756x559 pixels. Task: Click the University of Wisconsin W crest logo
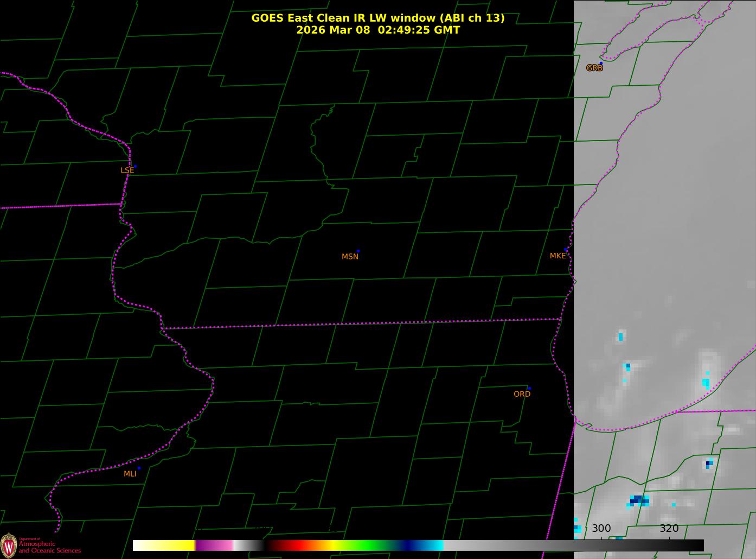(x=9, y=545)
